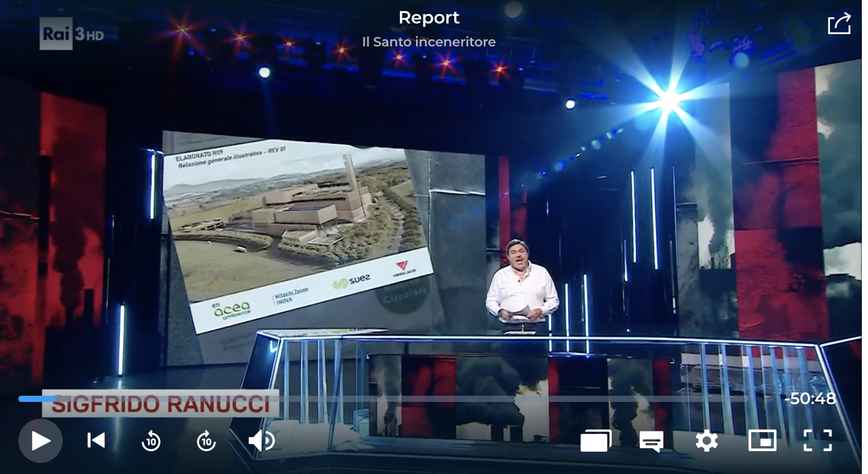Mute the volume speaker icon

(261, 441)
